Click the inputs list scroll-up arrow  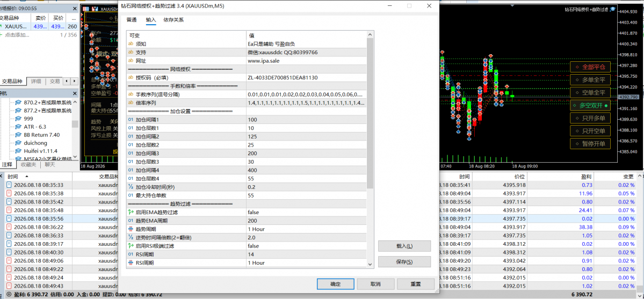coord(370,34)
